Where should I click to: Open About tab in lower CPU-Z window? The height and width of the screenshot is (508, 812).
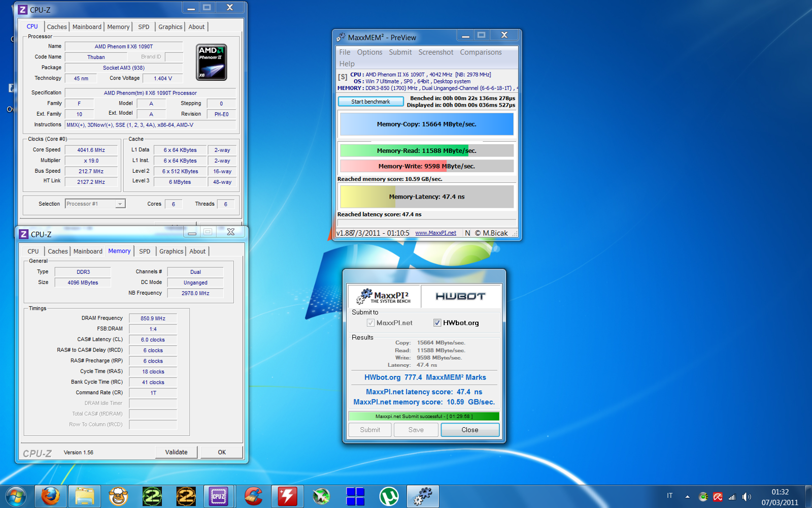(x=198, y=251)
